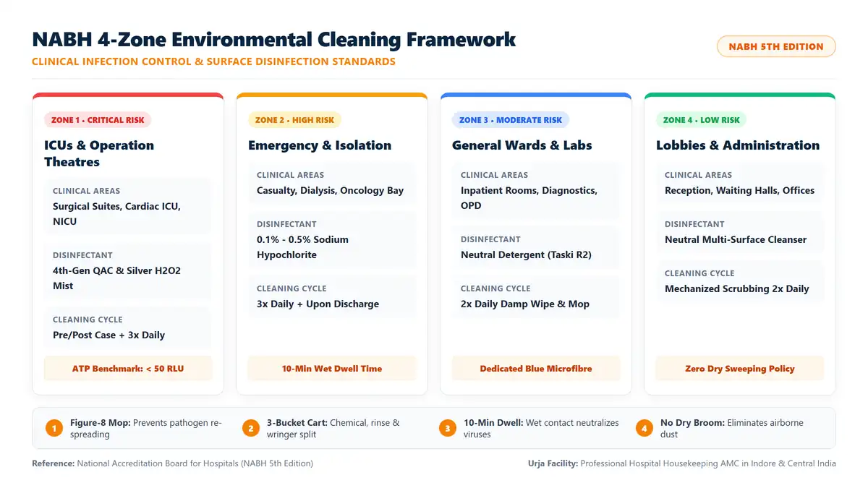The image size is (868, 488).
Task: Select the Zone 4 Low Risk tag
Action: click(x=702, y=120)
